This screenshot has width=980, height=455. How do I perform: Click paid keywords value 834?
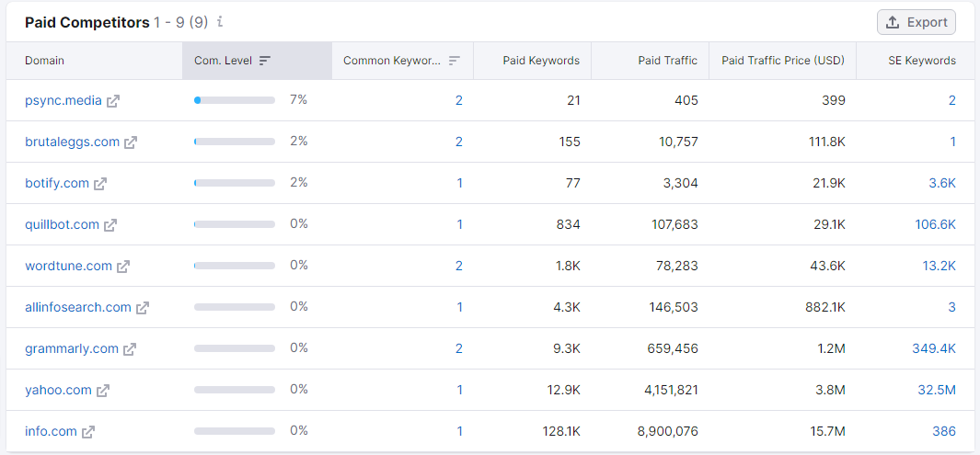(x=568, y=224)
